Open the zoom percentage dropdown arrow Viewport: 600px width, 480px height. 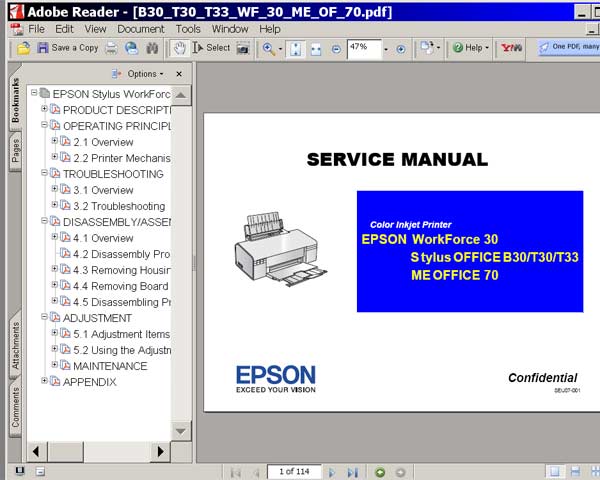(x=386, y=49)
